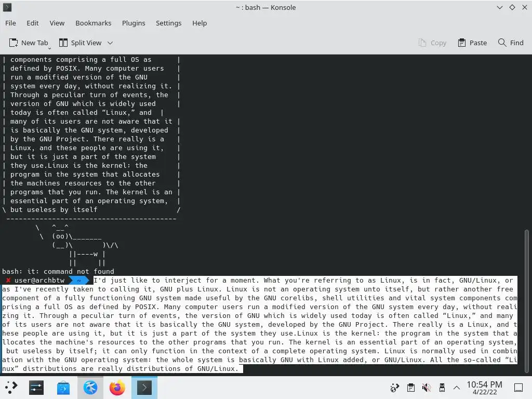
Task: Close the Konsole window
Action: click(525, 7)
